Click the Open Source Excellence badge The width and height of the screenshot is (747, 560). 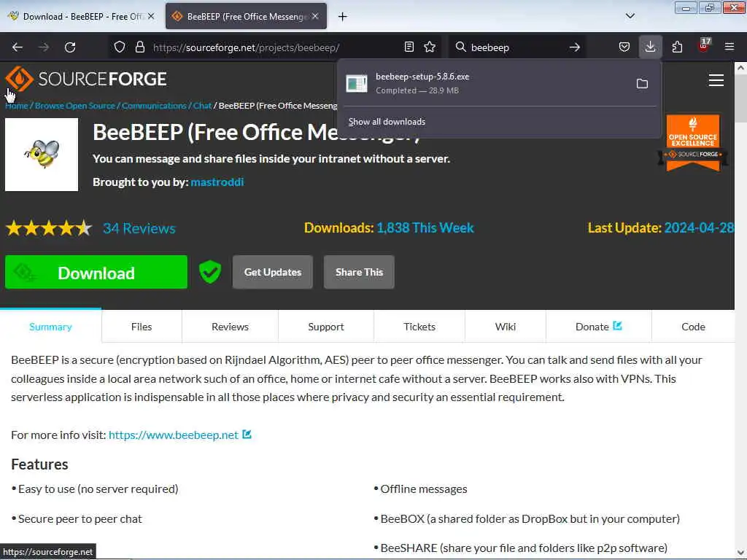(x=693, y=143)
